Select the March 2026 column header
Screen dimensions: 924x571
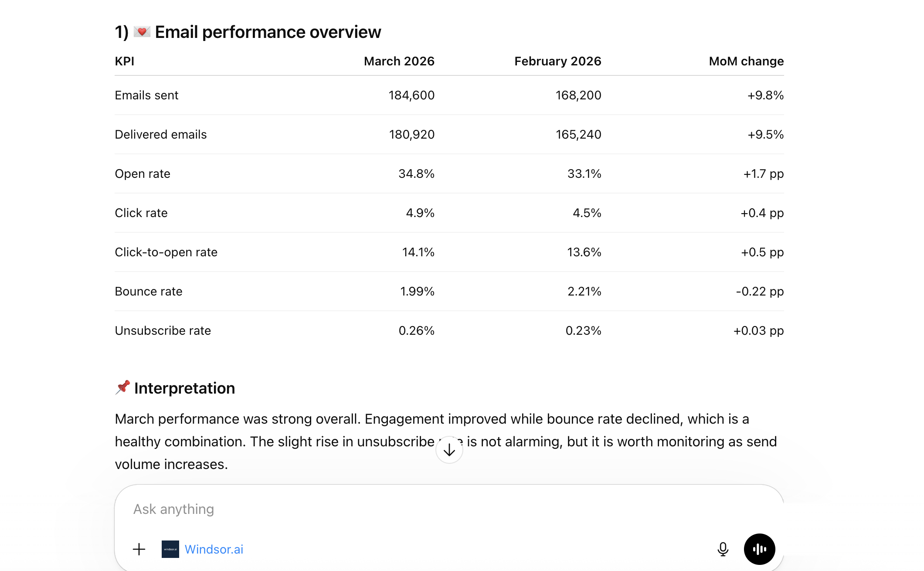pos(399,61)
